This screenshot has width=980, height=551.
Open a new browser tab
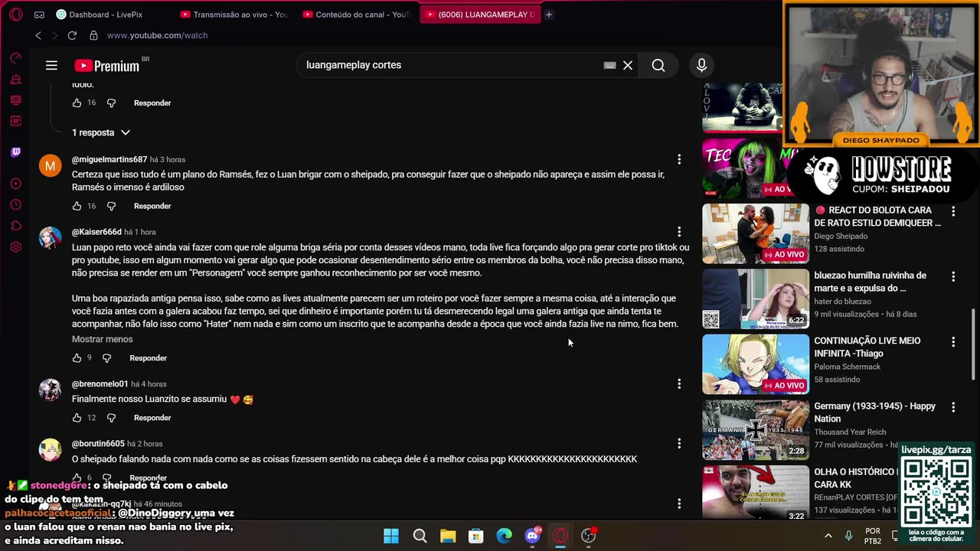click(549, 15)
